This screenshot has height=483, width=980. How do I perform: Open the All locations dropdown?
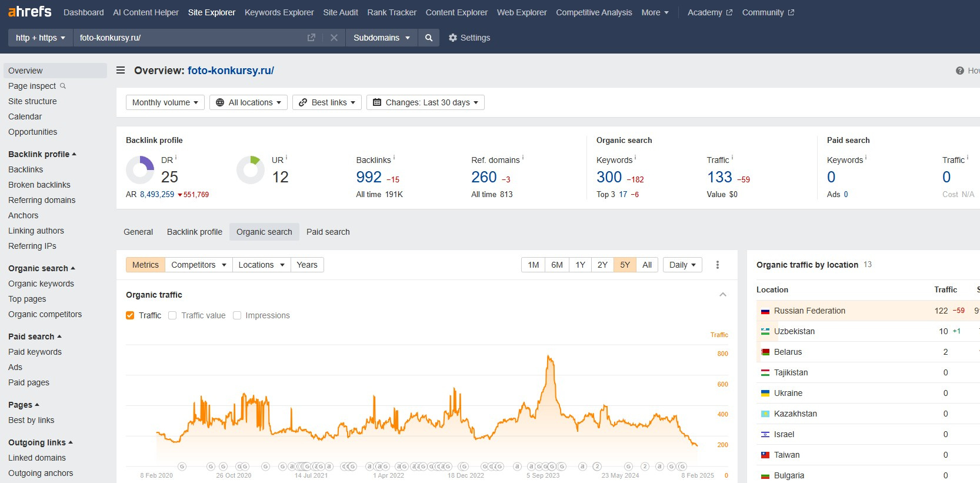(249, 102)
